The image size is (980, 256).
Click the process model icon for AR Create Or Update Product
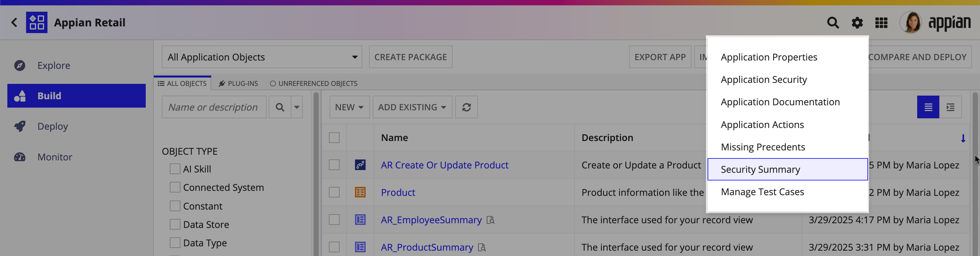pos(360,165)
